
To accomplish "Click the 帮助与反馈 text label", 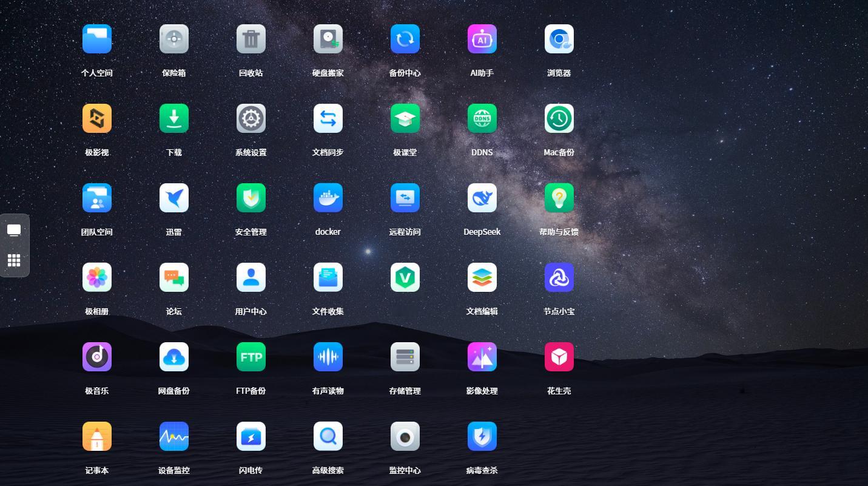I will tap(559, 232).
